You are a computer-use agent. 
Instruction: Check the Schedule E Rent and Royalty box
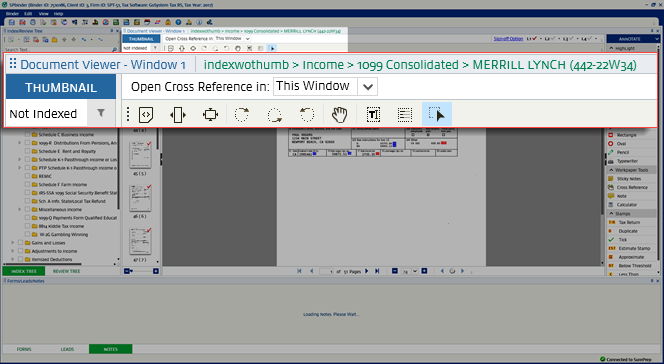pos(28,151)
